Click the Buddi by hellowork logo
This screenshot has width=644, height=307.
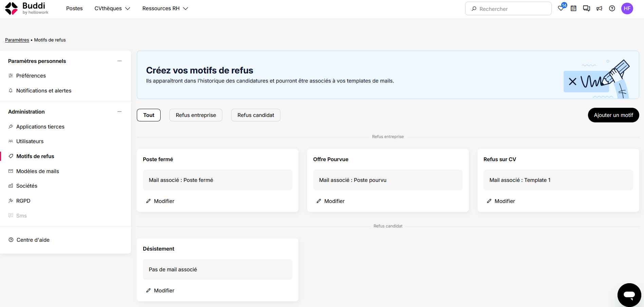pos(27,8)
